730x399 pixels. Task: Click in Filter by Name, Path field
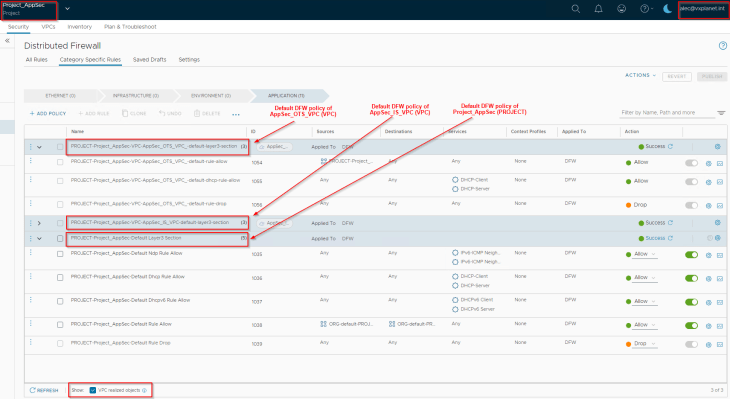coord(667,113)
